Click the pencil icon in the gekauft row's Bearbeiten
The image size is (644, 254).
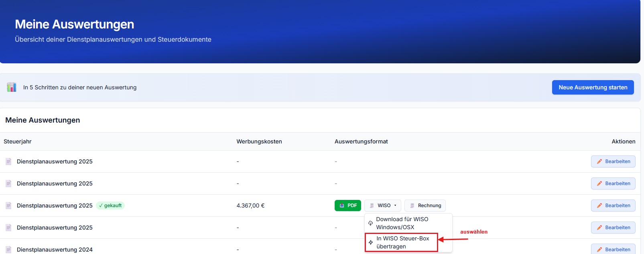[599, 206]
